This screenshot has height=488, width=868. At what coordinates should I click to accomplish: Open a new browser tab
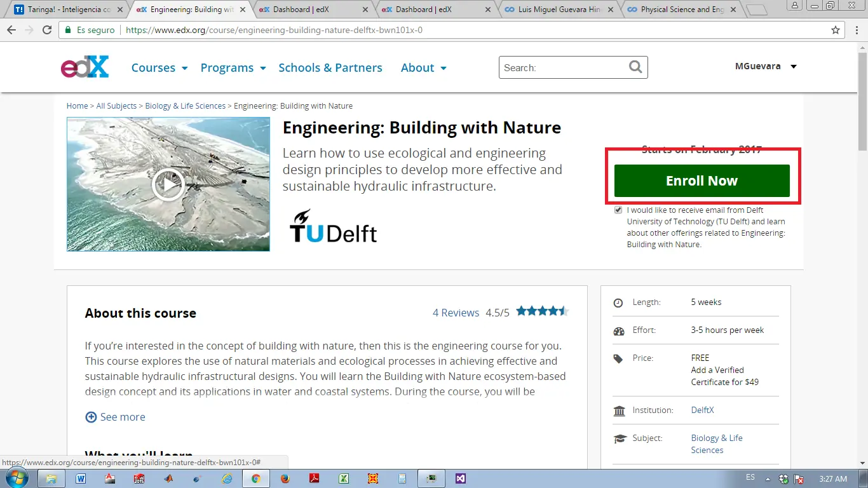(756, 10)
